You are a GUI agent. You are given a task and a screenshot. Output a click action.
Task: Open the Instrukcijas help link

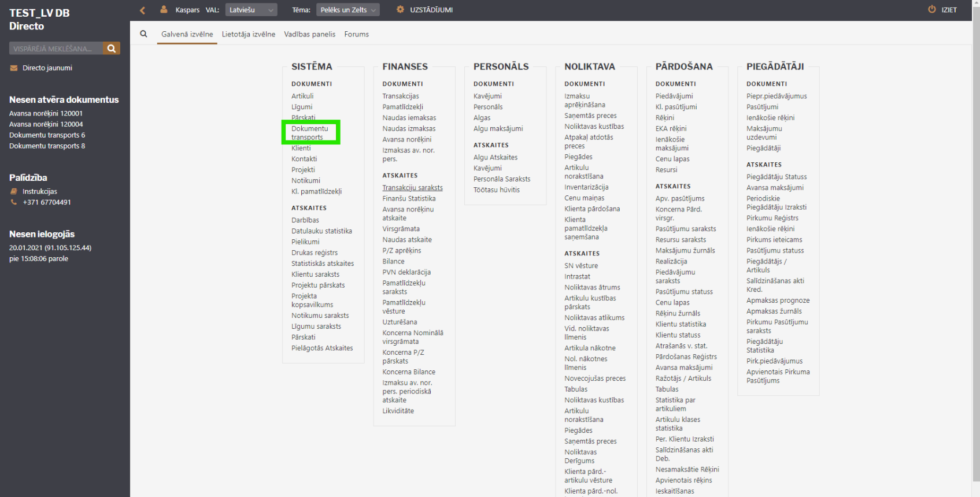(40, 191)
